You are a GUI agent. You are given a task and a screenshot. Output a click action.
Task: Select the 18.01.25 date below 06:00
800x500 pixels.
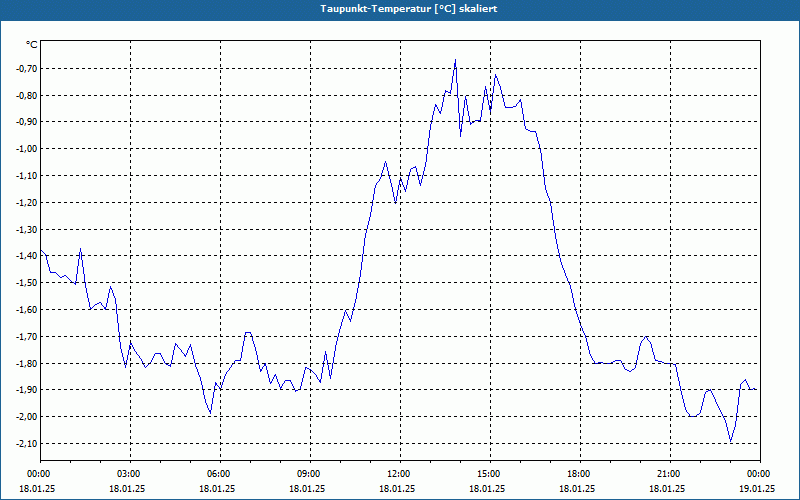(x=217, y=488)
